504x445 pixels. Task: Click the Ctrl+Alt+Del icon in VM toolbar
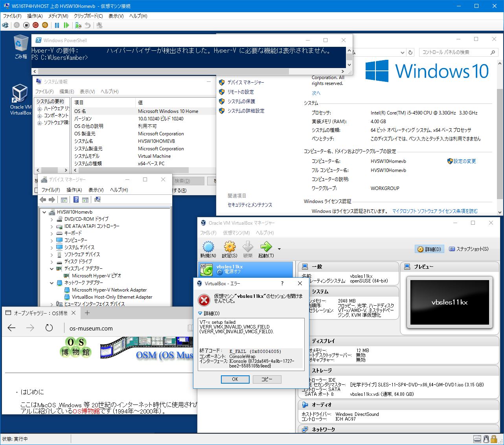click(x=5, y=25)
